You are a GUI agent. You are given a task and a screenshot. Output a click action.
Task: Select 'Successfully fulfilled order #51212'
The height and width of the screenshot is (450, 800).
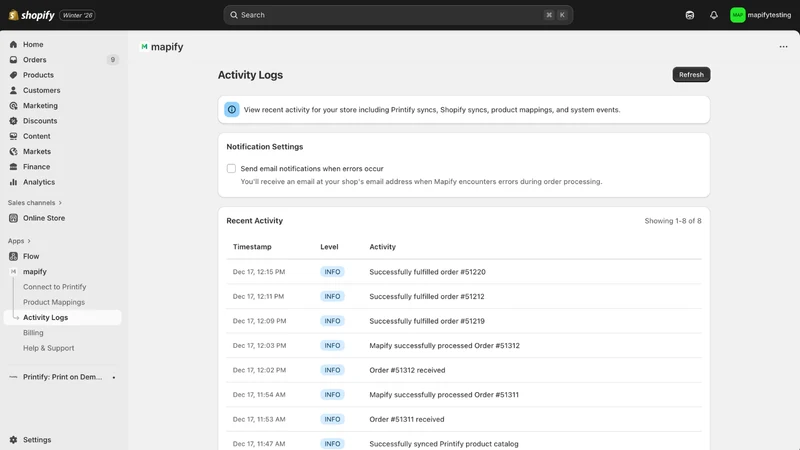pos(427,296)
